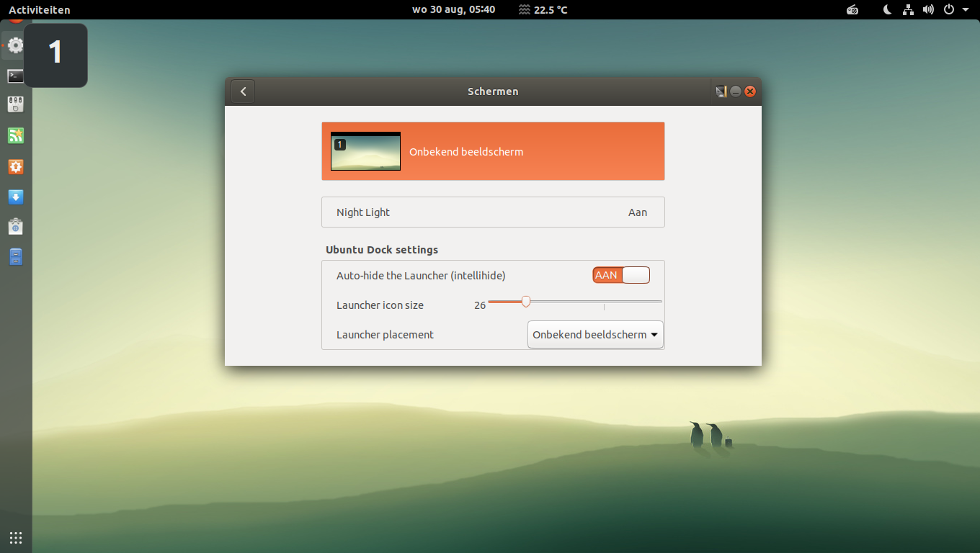980x553 pixels.
Task: Open the clock and calendar menu
Action: point(453,10)
